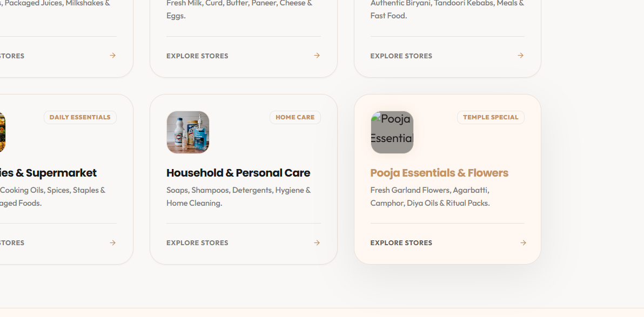Click arrow icon in the Milkshakes card
This screenshot has height=317, width=644.
(112, 56)
